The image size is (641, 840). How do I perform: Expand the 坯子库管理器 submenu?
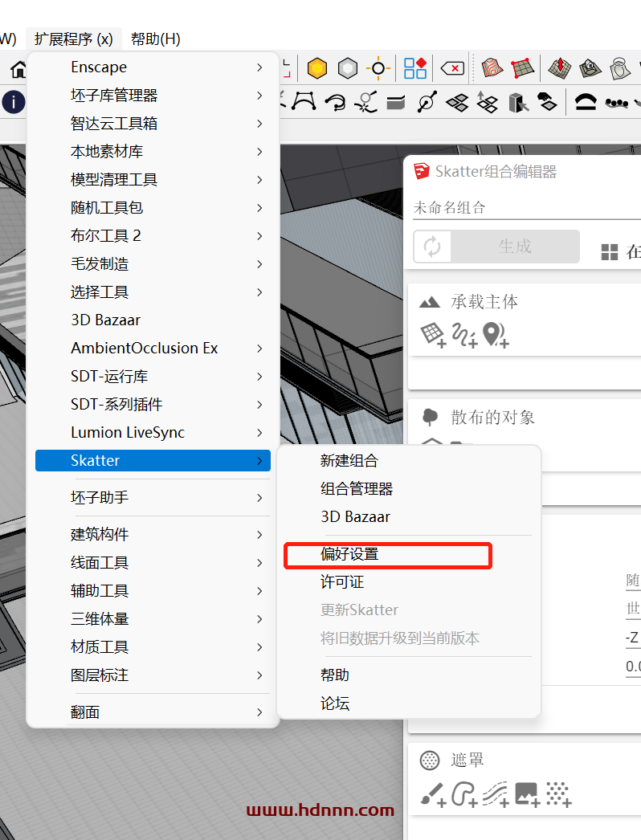click(x=153, y=96)
